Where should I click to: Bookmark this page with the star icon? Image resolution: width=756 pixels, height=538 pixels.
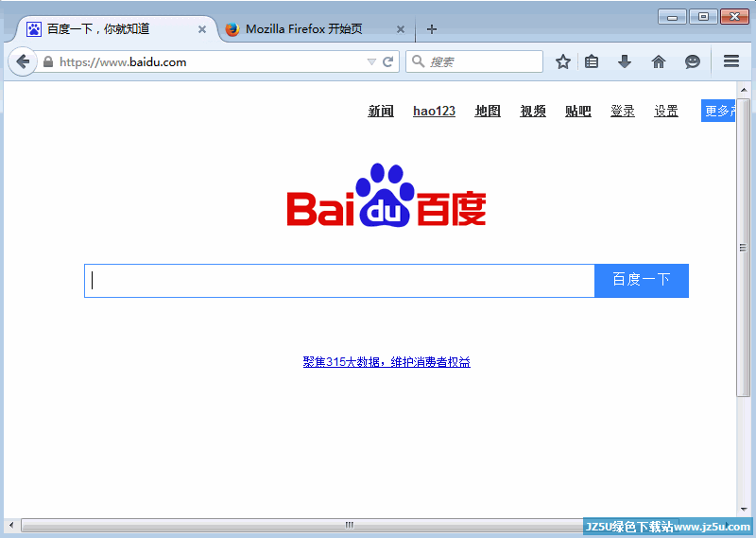point(562,61)
